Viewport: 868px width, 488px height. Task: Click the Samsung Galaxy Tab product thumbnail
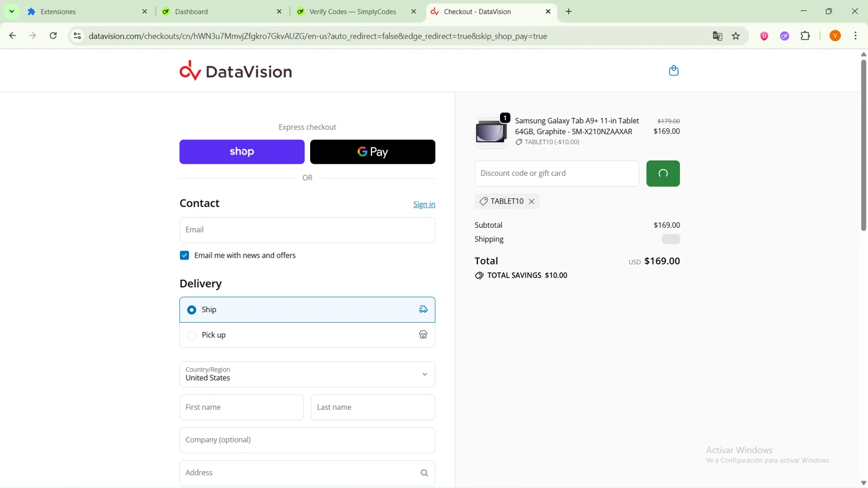click(491, 132)
